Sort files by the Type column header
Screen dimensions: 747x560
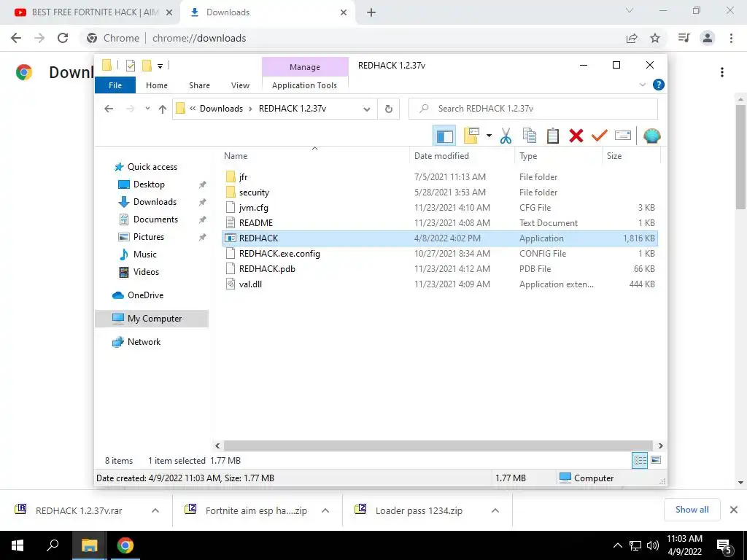(558, 156)
